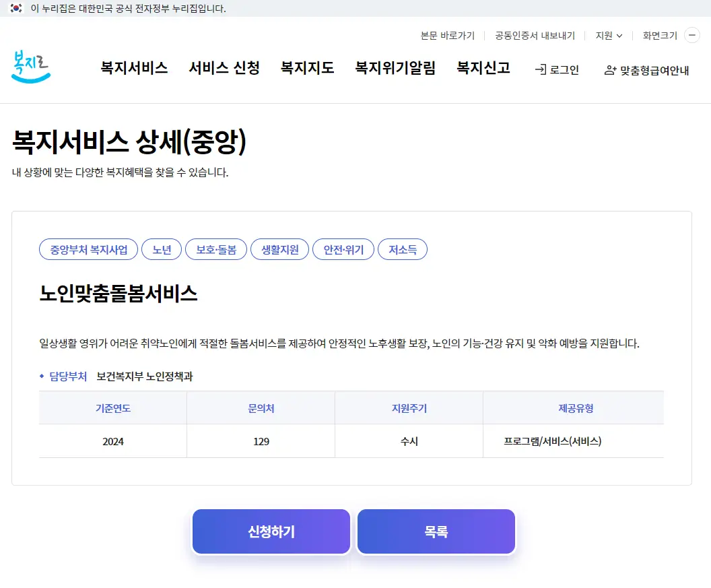Open the 지원 dropdown menu
This screenshot has height=588, width=711.
click(x=607, y=35)
